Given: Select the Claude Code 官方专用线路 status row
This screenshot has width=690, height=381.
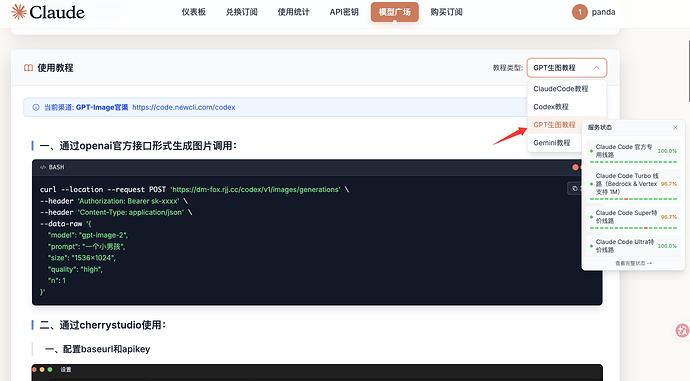Looking at the screenshot, I should coord(634,152).
